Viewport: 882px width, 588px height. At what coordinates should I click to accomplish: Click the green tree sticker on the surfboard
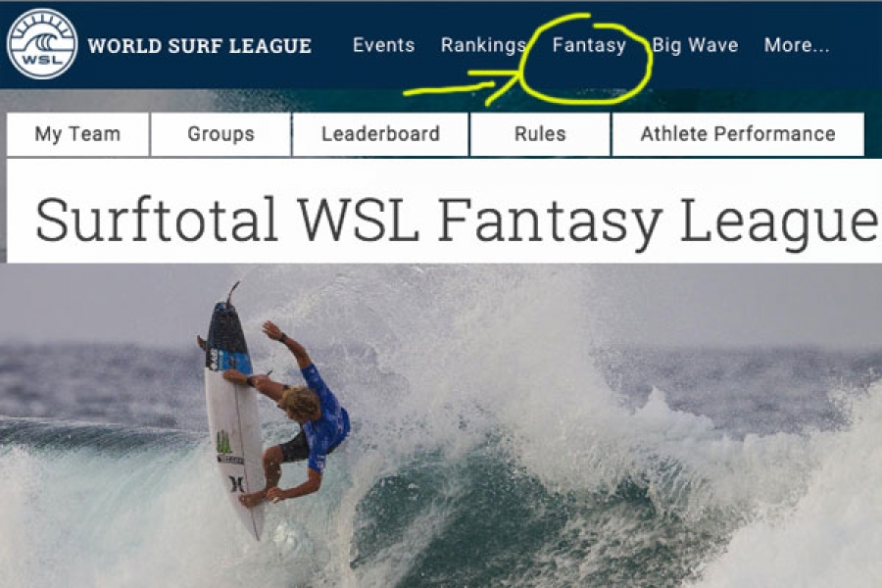[224, 442]
